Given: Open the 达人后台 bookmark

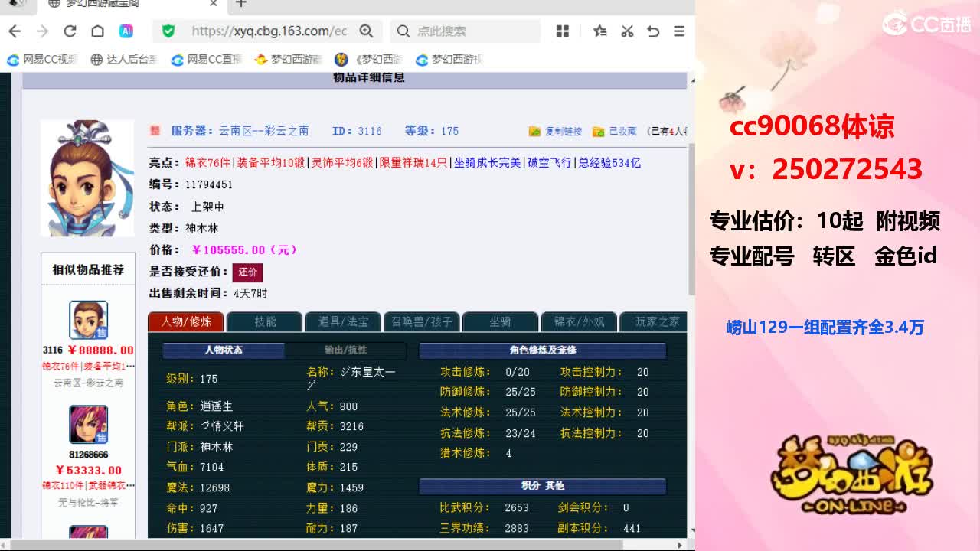Looking at the screenshot, I should click(124, 60).
